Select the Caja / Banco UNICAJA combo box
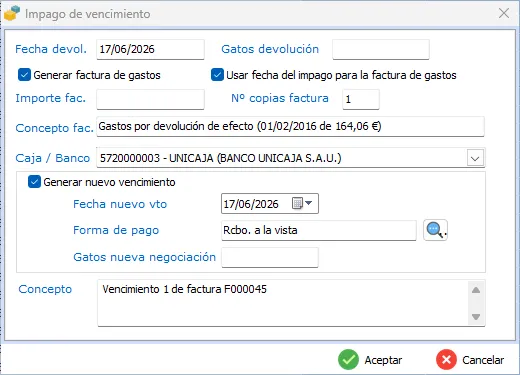Viewport: 520px width, 375px height. (x=290, y=158)
